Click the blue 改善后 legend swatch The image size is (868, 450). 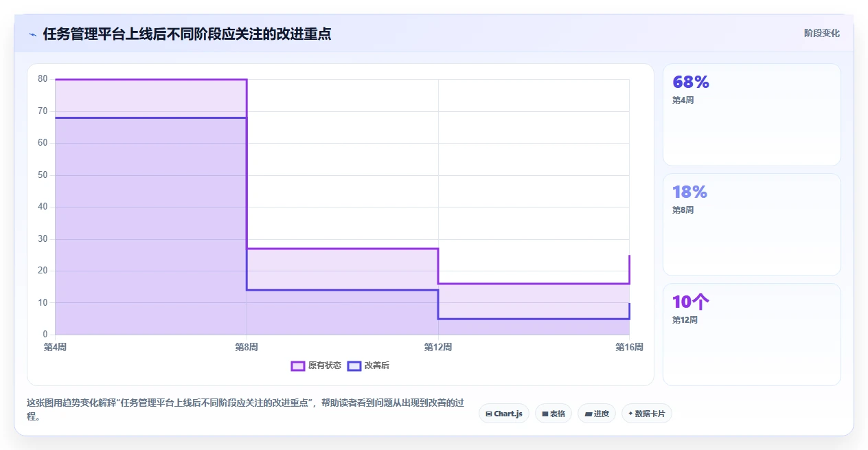pyautogui.click(x=354, y=365)
